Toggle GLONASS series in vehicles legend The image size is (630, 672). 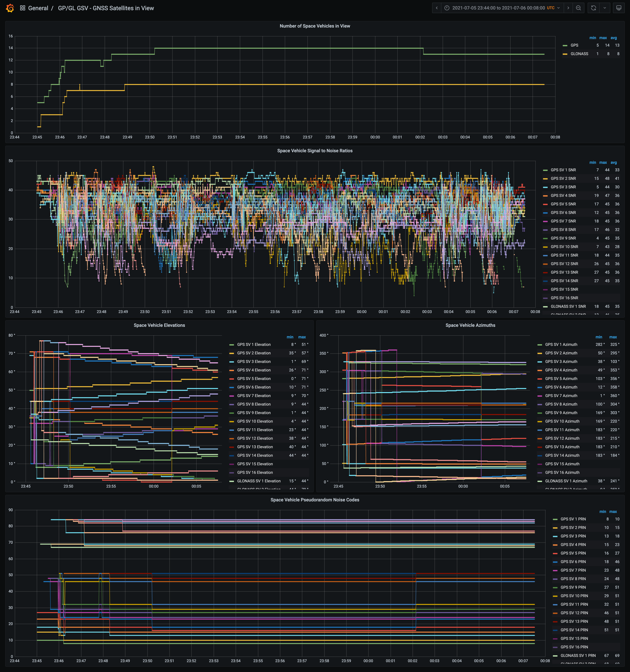579,54
